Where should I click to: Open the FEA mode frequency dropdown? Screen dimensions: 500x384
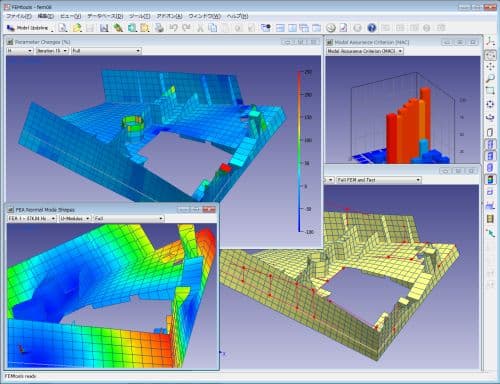pos(32,218)
